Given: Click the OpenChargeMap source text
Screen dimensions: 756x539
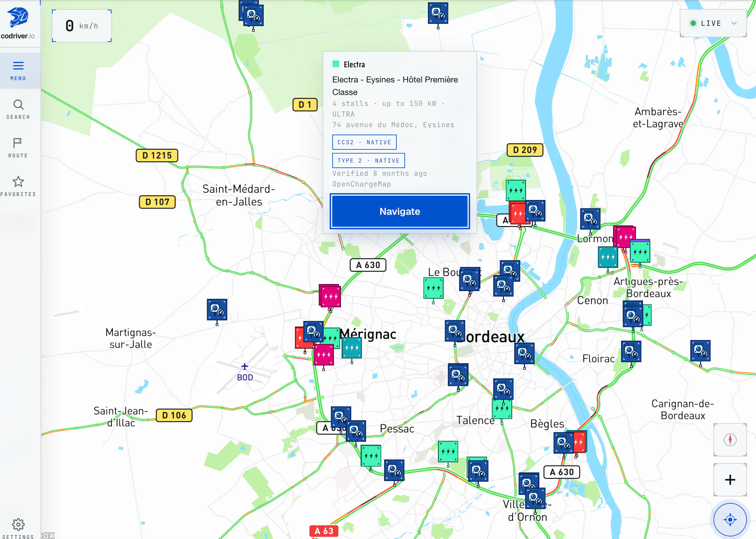Looking at the screenshot, I should [361, 184].
